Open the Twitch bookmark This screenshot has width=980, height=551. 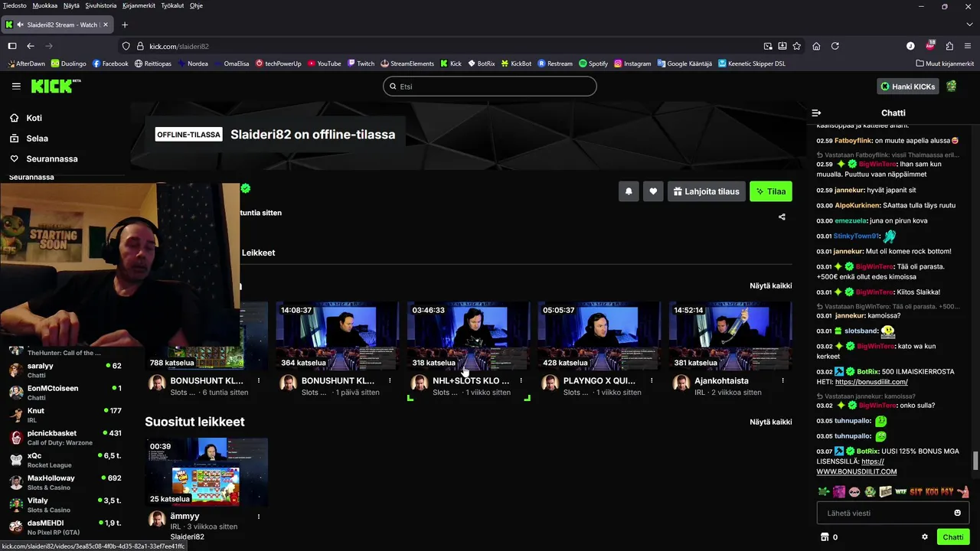[361, 64]
